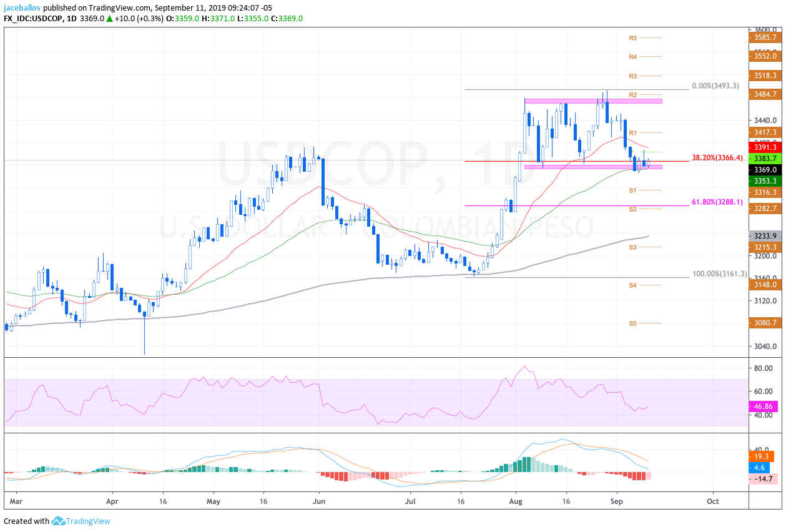Screen dimensions: 786x532
Task: Select the upper pink resistance rectangle
Action: click(593, 101)
